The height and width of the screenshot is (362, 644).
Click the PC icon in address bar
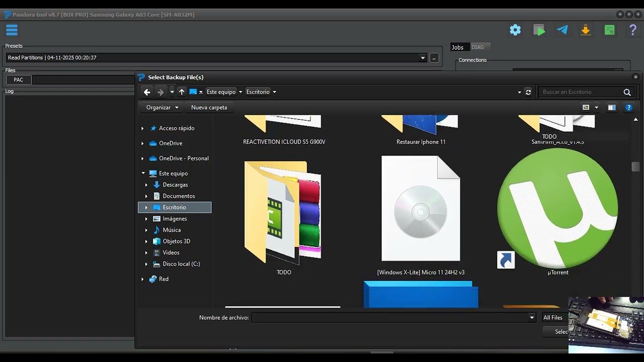point(193,92)
